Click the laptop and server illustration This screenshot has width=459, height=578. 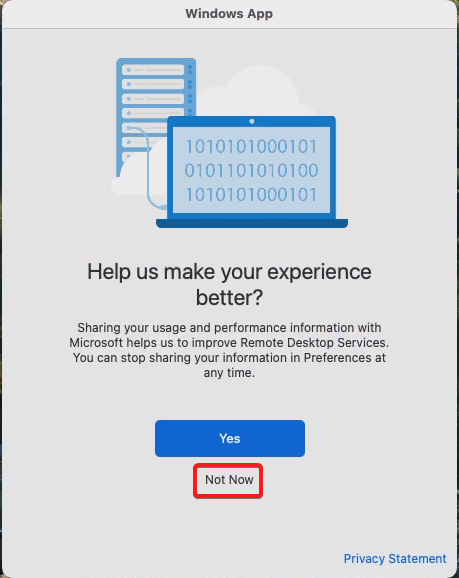coord(230,143)
